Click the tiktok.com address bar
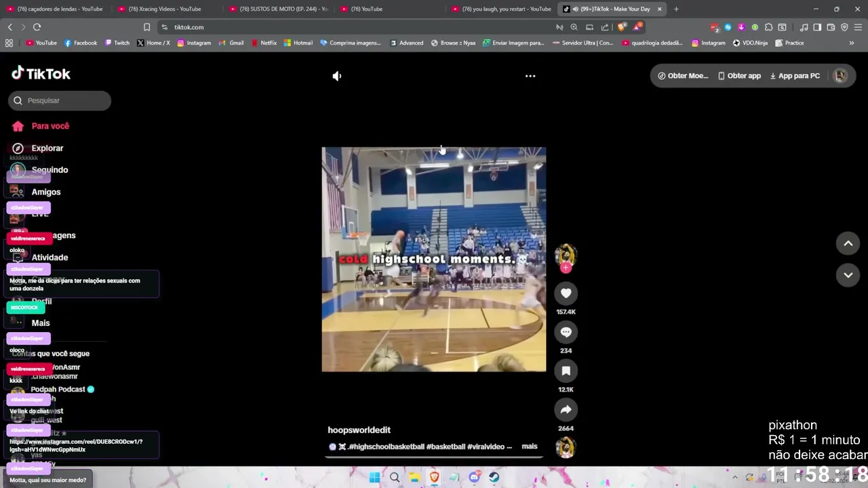 [356, 27]
